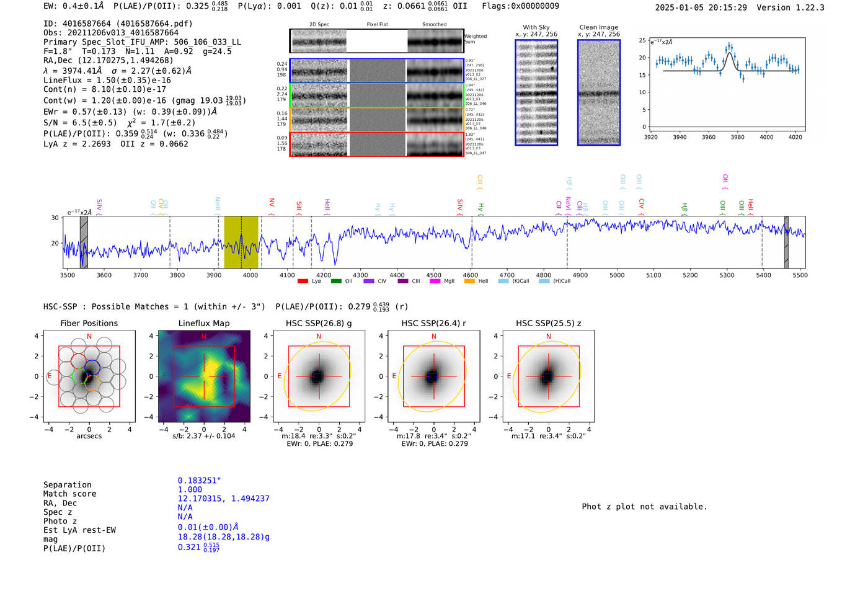868x591 pixels.
Task: Click the blue match RA, Dec value
Action: [223, 499]
